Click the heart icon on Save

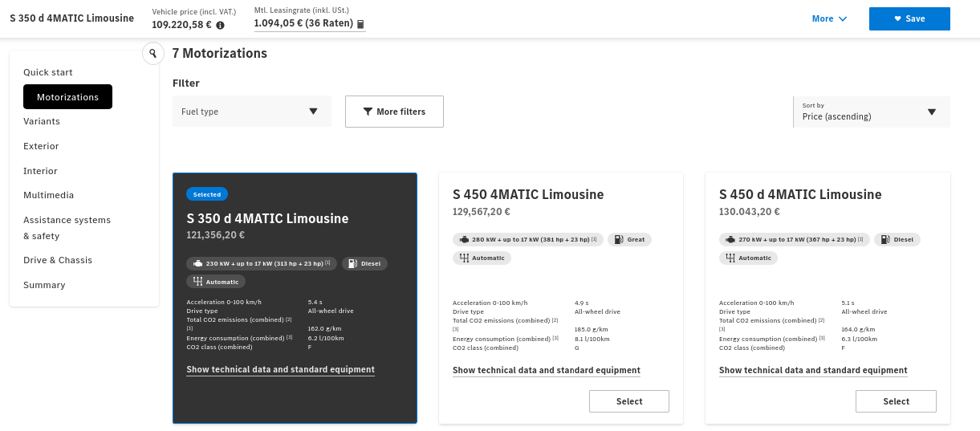[897, 19]
